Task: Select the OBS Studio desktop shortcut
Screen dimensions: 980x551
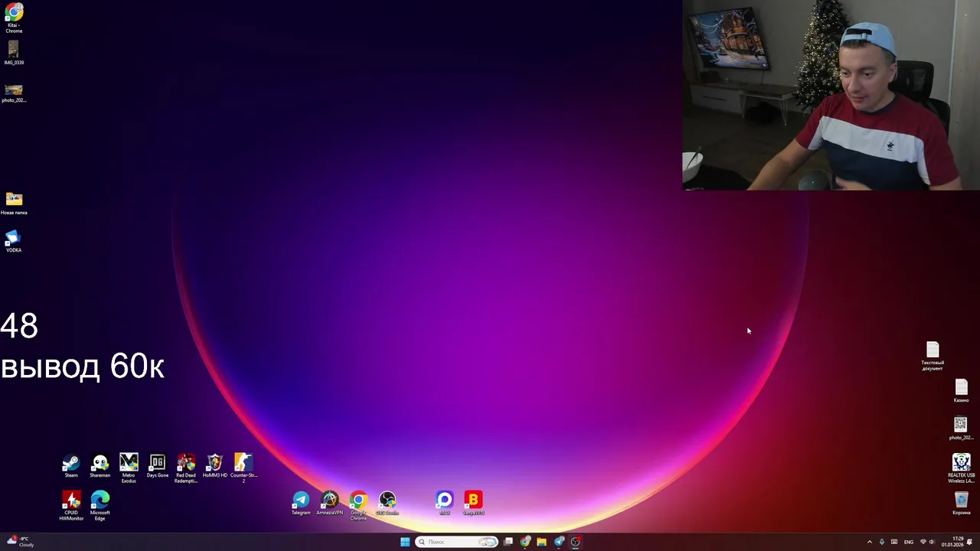Action: [387, 504]
